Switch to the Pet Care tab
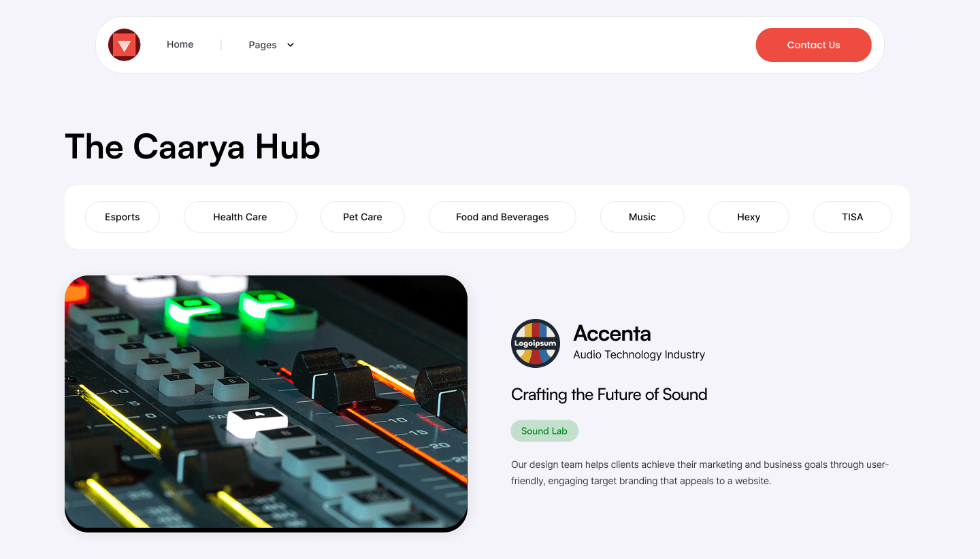 pos(363,217)
